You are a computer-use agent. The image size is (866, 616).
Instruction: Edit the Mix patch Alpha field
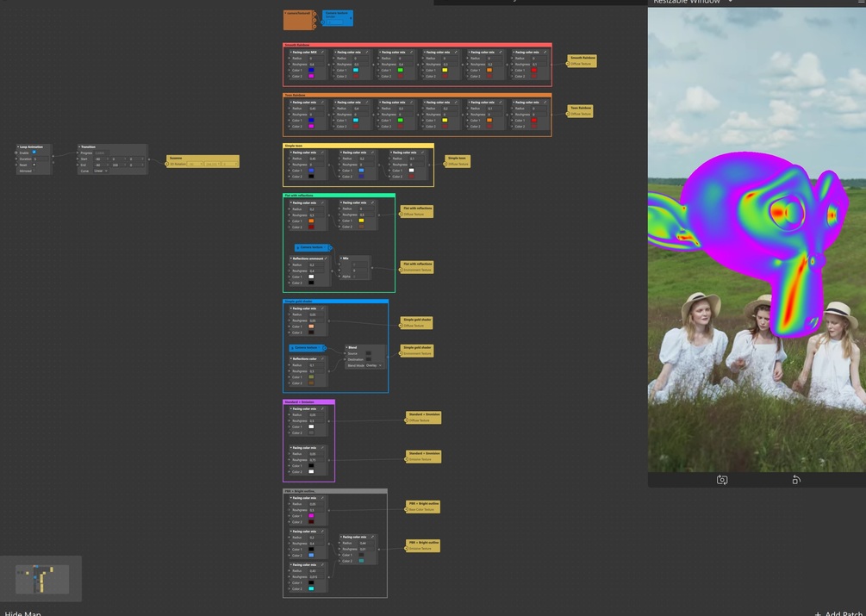359,277
